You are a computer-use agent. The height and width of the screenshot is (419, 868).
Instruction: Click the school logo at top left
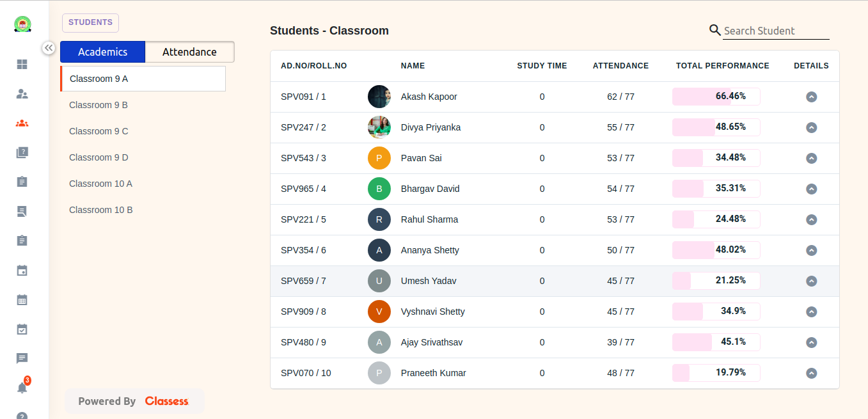[22, 24]
